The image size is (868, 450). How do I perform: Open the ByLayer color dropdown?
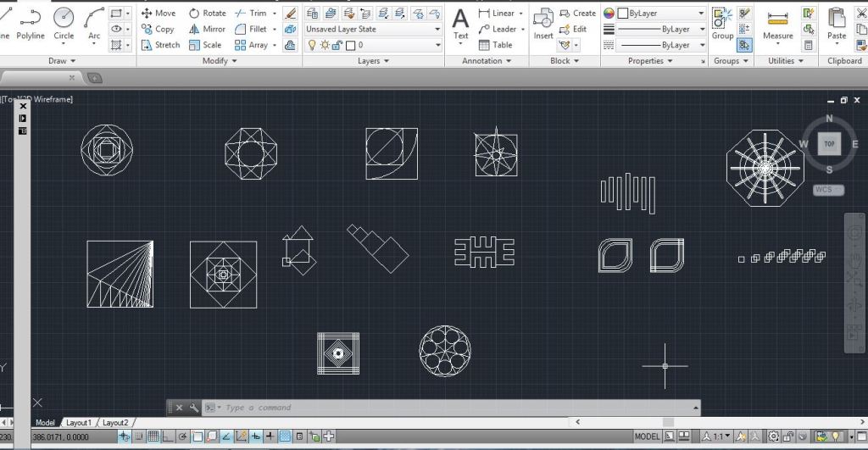(x=654, y=14)
